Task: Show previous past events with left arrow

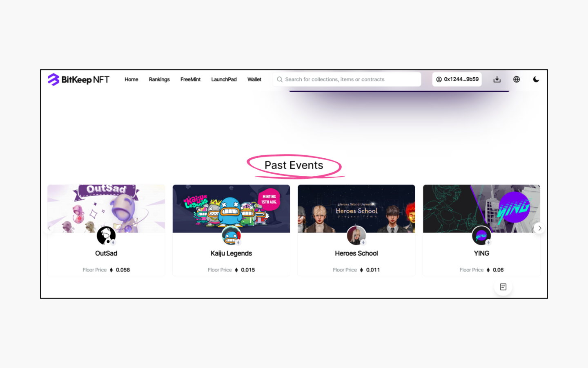Action: pos(49,228)
